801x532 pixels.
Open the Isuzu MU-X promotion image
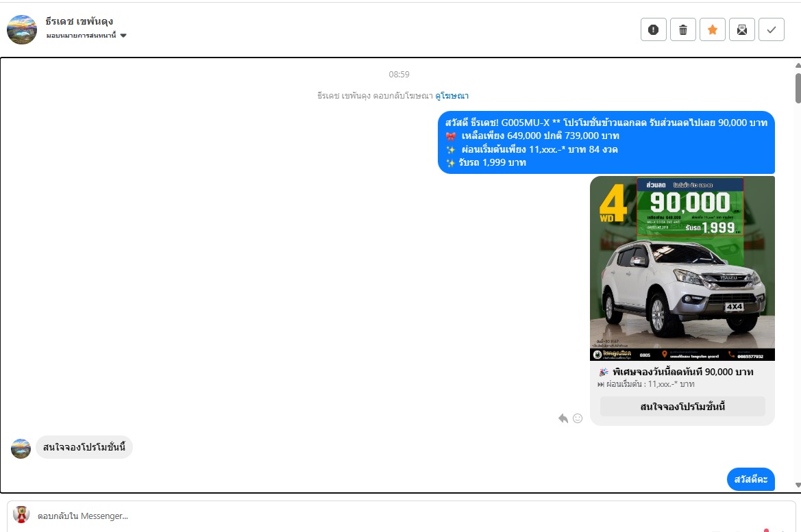tap(682, 268)
